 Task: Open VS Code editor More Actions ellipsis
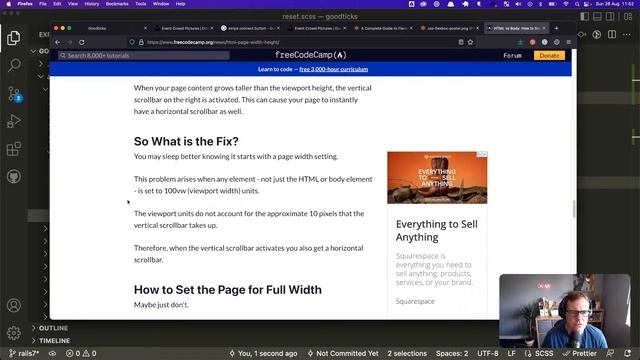point(627,34)
